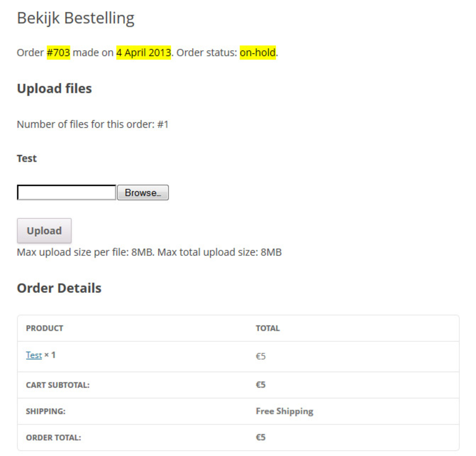Image resolution: width=476 pixels, height=456 pixels.
Task: Click the Order Details section heading
Action: [x=59, y=288]
